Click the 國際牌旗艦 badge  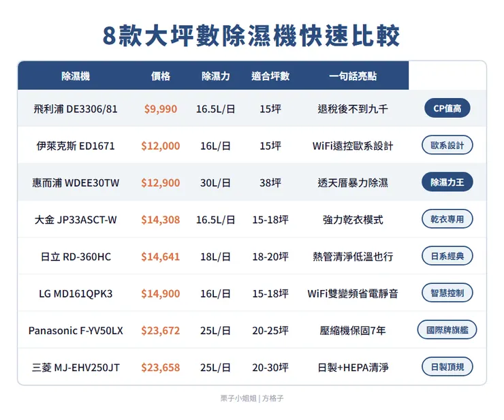[x=447, y=329]
